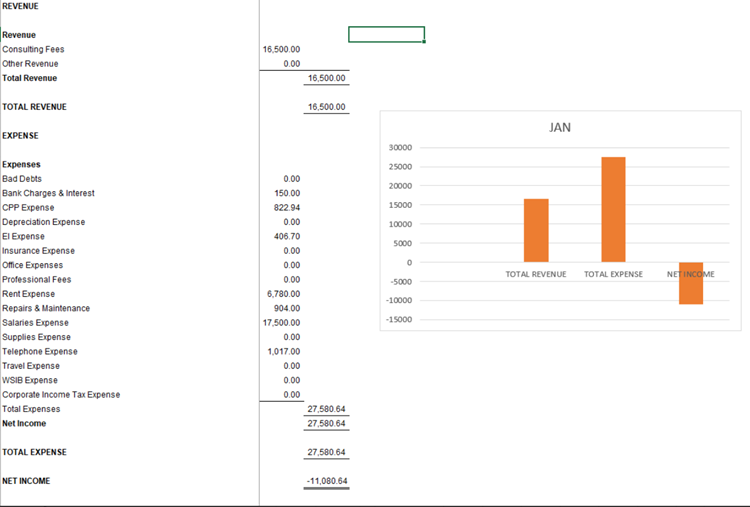This screenshot has width=750, height=507.
Task: Select the REVENUE heading at top
Action: pos(20,6)
